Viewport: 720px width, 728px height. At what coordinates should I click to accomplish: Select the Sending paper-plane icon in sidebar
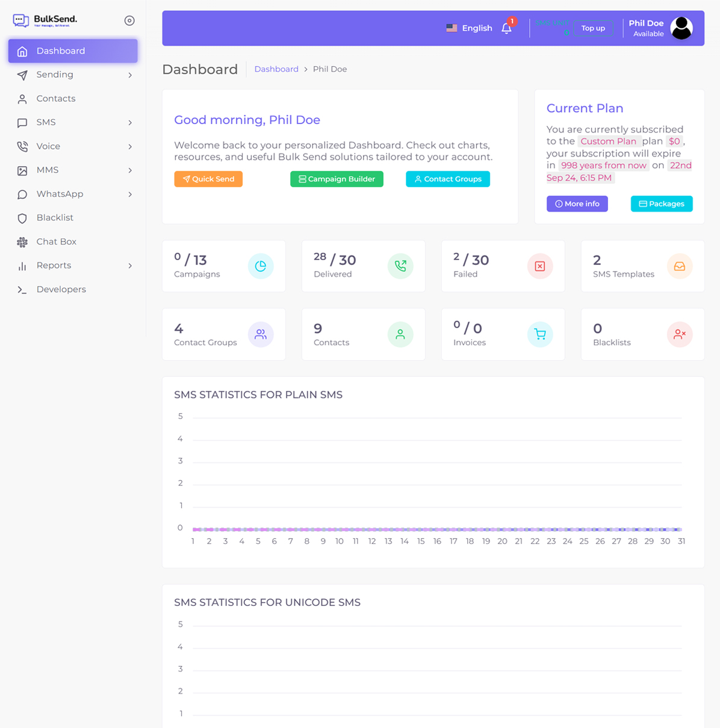tap(22, 75)
